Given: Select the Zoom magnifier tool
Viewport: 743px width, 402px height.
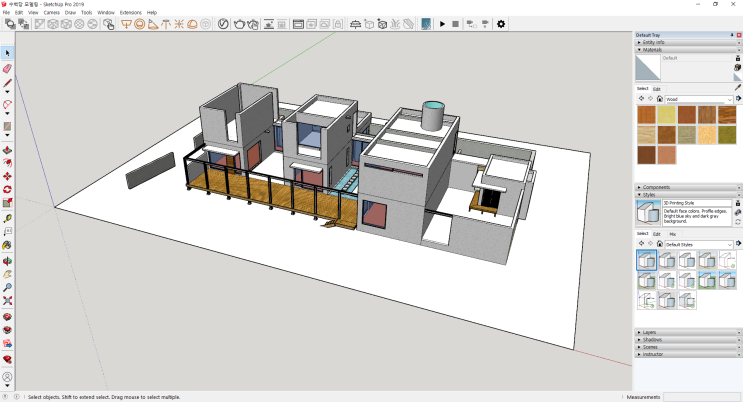Looking at the screenshot, I should tap(7, 288).
